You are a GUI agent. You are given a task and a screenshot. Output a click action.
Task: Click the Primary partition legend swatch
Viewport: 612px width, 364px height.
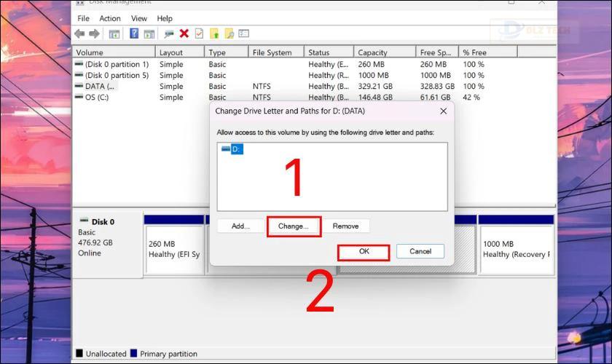[133, 354]
